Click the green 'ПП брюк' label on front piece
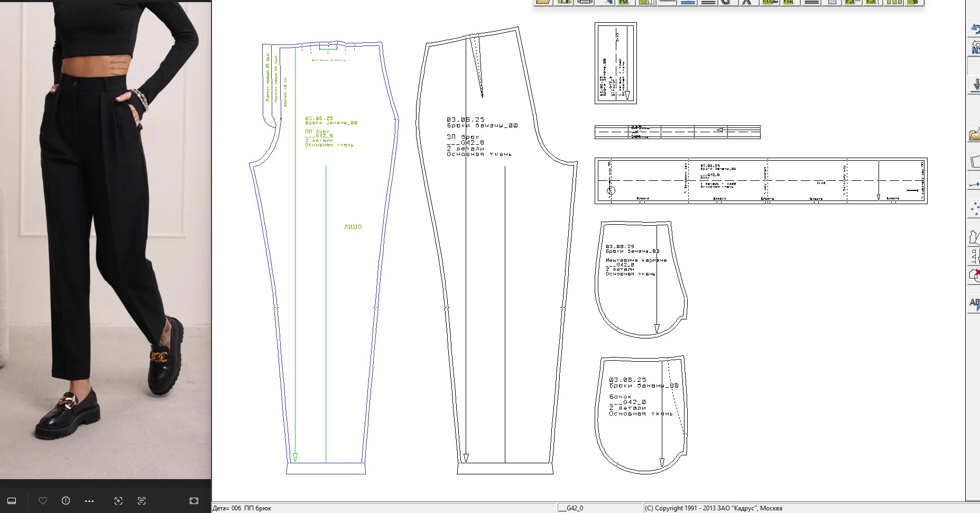Screen dimensions: 980x513 pyautogui.click(x=317, y=132)
